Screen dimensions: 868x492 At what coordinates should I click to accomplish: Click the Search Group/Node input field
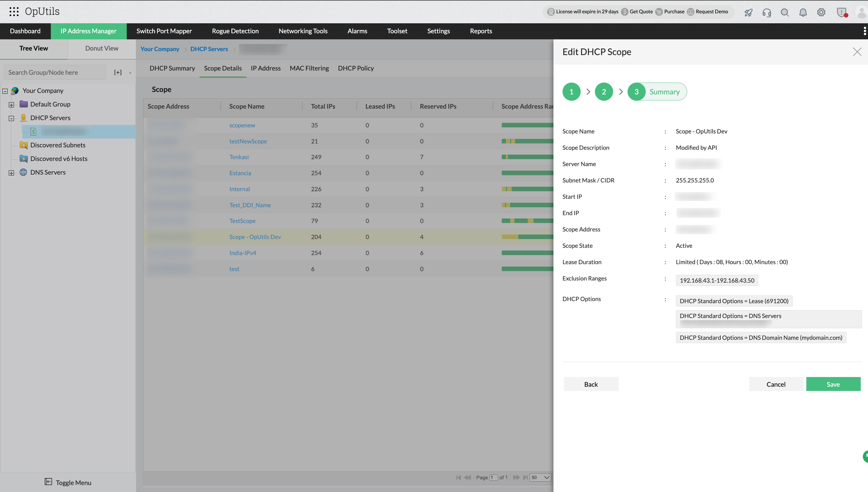click(x=55, y=72)
